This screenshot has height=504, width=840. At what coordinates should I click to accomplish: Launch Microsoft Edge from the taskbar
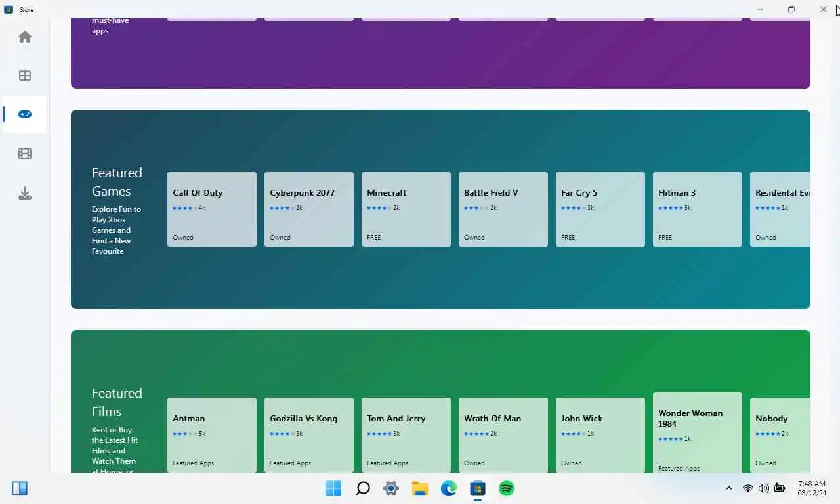click(x=449, y=488)
